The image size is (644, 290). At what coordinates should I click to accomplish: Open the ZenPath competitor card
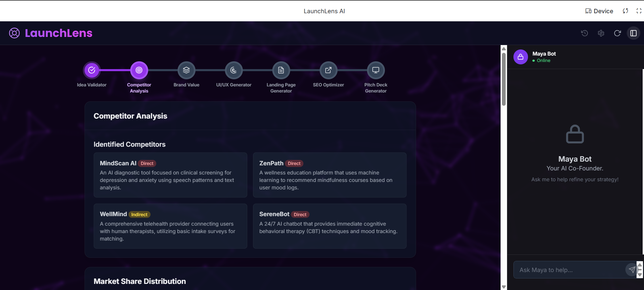pos(330,175)
